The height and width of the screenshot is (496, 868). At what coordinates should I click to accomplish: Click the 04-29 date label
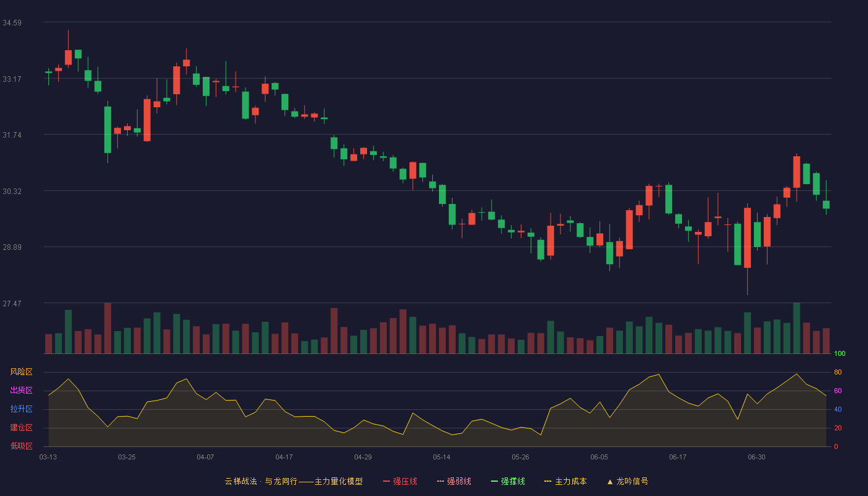(x=363, y=457)
